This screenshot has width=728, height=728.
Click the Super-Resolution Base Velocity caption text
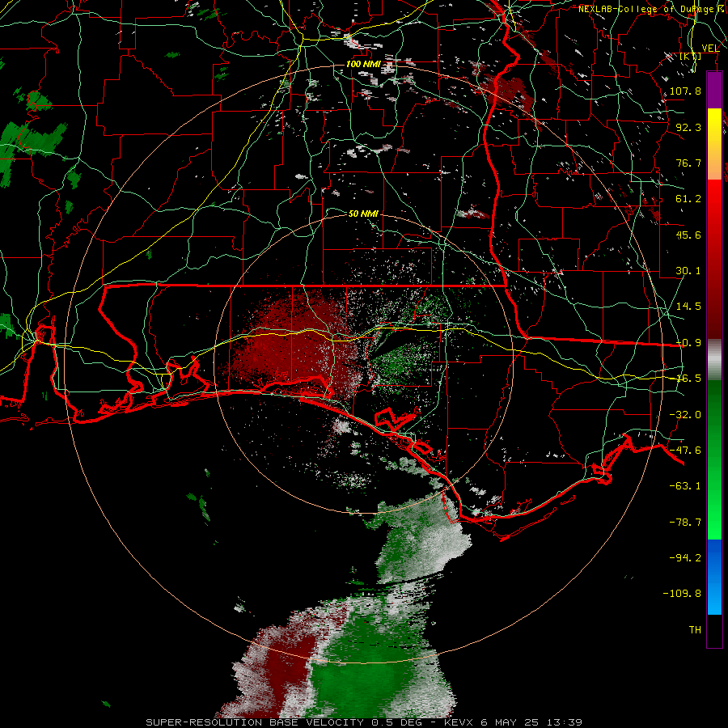[364, 722]
